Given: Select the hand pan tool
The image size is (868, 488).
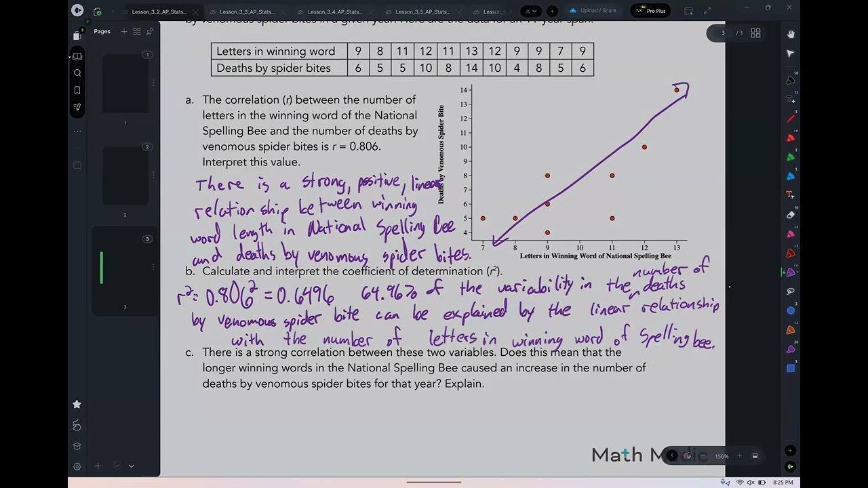Looking at the screenshot, I should pos(791,34).
